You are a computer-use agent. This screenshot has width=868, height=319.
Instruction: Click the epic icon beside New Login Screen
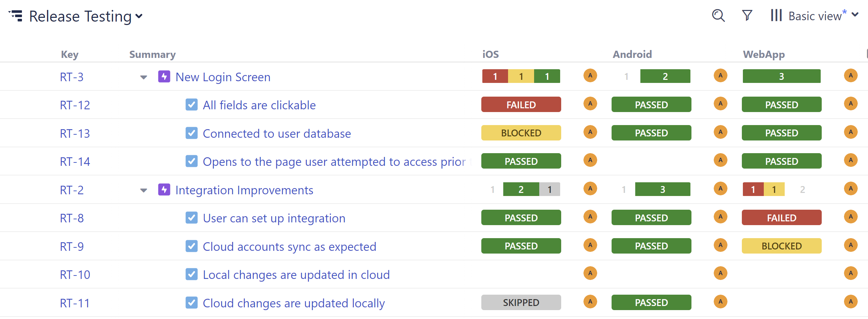164,77
